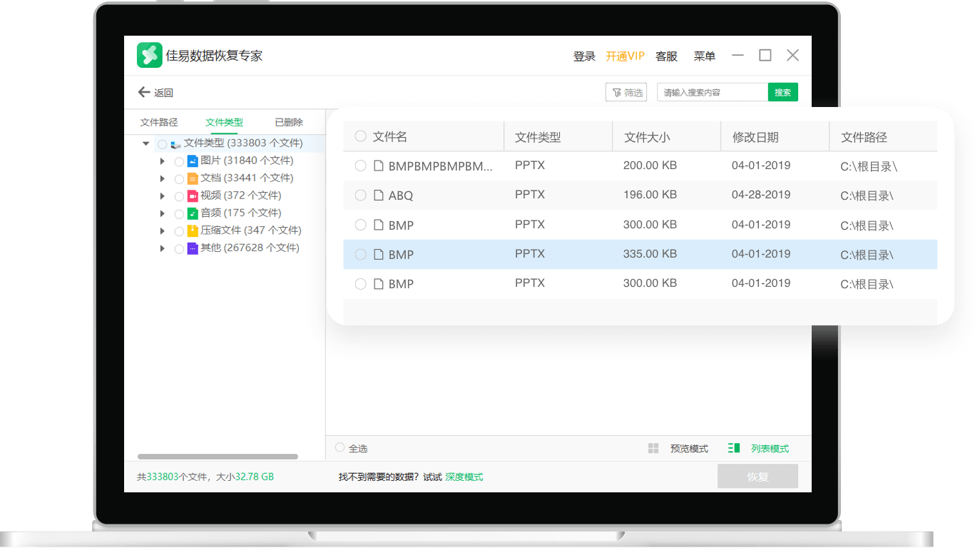Expand the 图片 tree node

[x=162, y=160]
